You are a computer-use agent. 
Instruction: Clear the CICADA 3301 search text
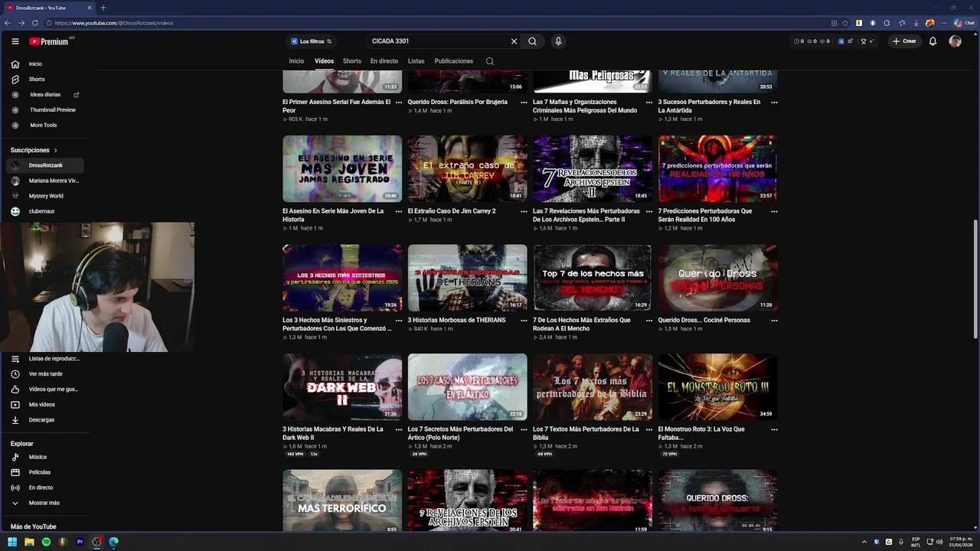click(514, 41)
